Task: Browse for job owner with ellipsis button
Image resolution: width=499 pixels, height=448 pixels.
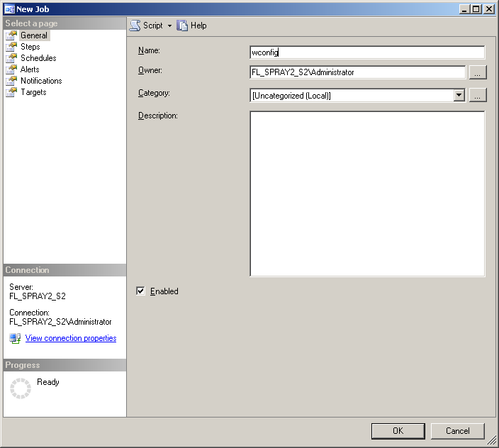Action: (478, 72)
